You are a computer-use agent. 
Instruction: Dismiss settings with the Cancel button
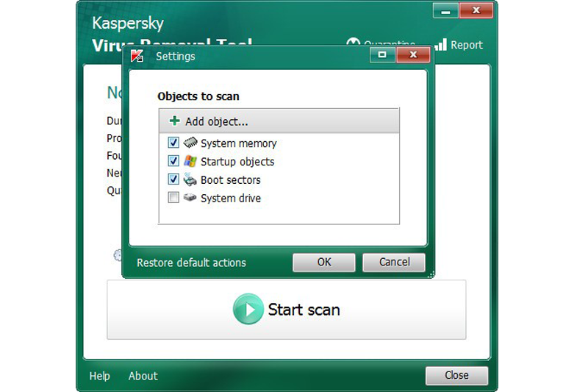pos(394,262)
